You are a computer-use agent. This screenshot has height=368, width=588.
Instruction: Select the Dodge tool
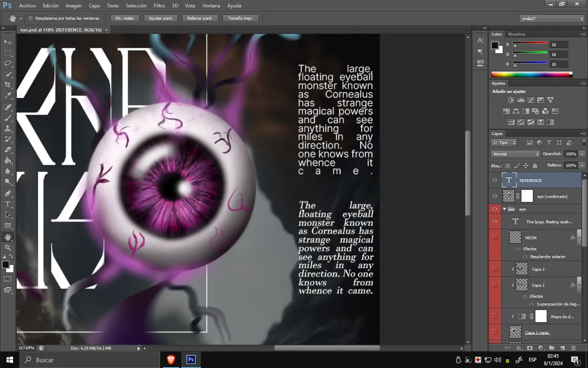point(8,182)
